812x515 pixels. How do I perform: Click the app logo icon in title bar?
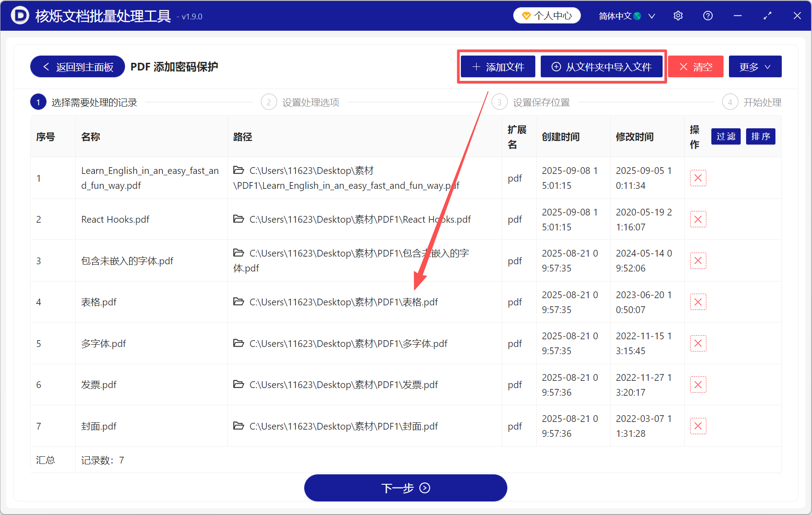click(19, 15)
